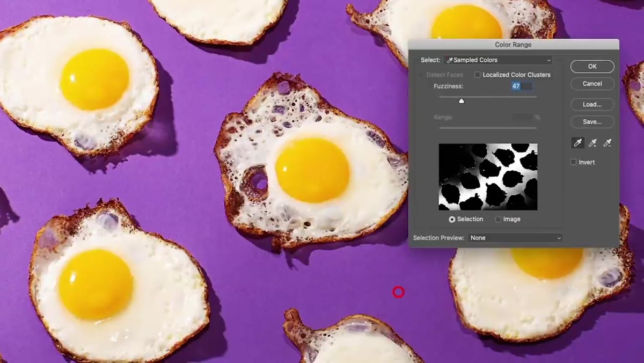Select the Eyedropper tool in Color Range

pos(578,143)
